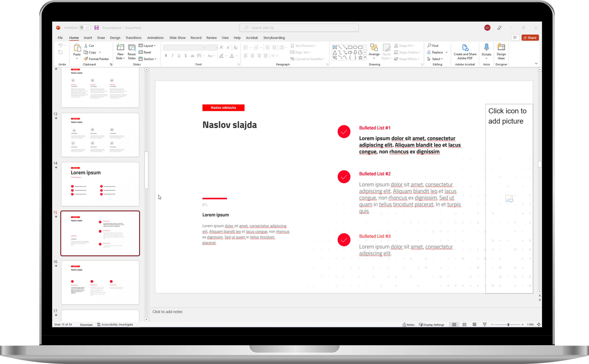Expand the shapes gallery More arrow

[x=365, y=57]
